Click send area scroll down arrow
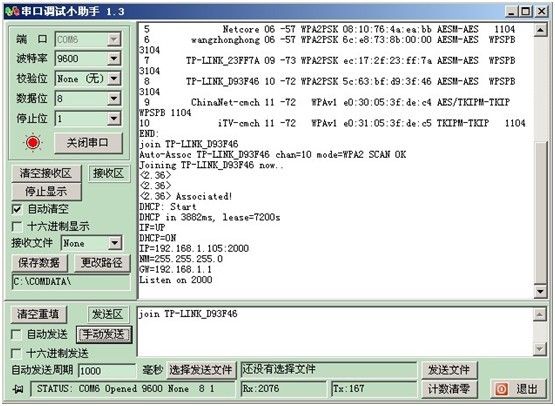The image size is (555, 406). pos(539,349)
